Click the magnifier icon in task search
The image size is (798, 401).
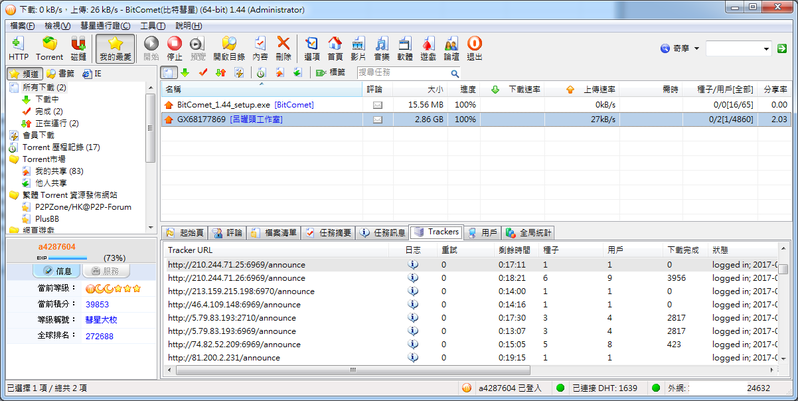pyautogui.click(x=454, y=73)
